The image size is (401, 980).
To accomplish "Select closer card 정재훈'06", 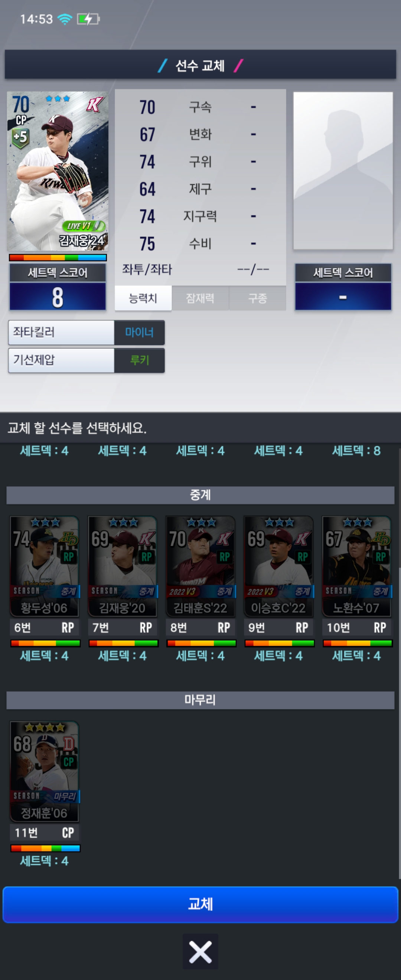I will click(x=45, y=771).
